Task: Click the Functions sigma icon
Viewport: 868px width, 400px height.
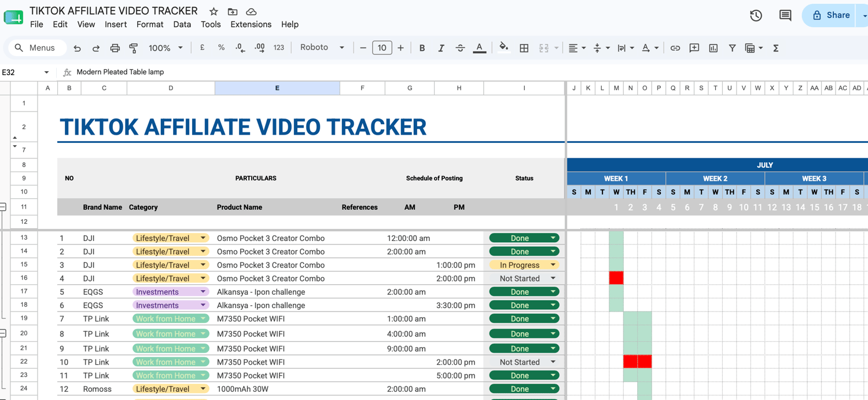Action: coord(776,48)
